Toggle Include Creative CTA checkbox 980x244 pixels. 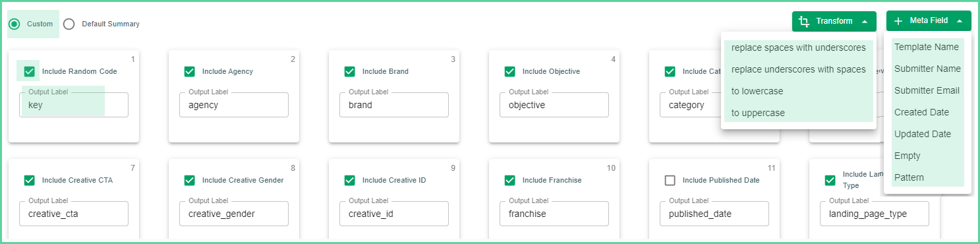pyautogui.click(x=29, y=180)
